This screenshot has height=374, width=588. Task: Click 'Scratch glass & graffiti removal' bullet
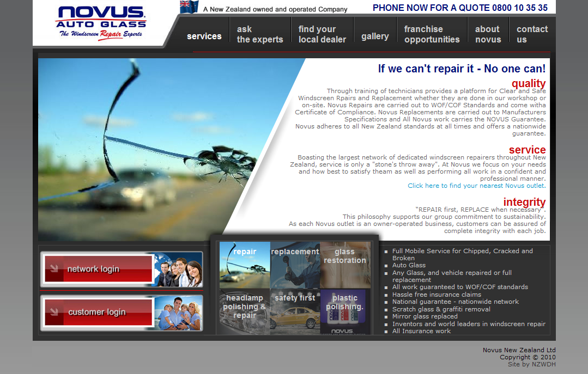coord(441,309)
